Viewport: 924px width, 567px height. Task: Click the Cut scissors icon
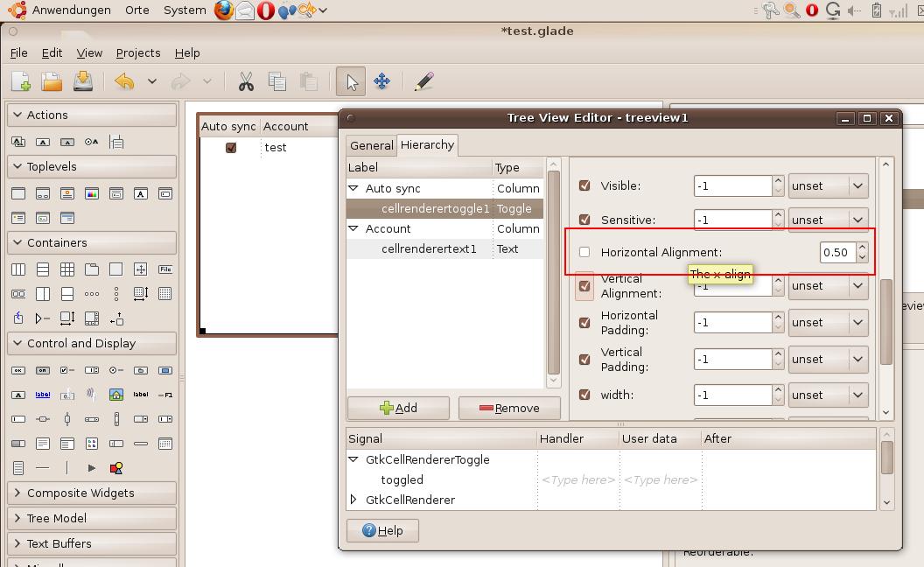246,82
